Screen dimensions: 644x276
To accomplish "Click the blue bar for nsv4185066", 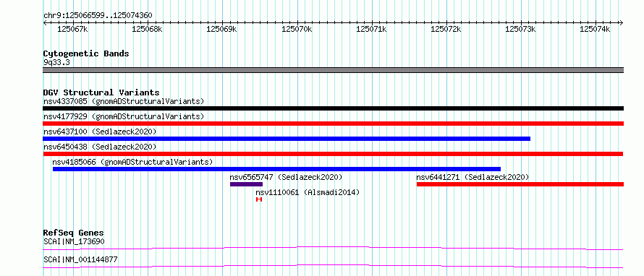I will tap(277, 169).
